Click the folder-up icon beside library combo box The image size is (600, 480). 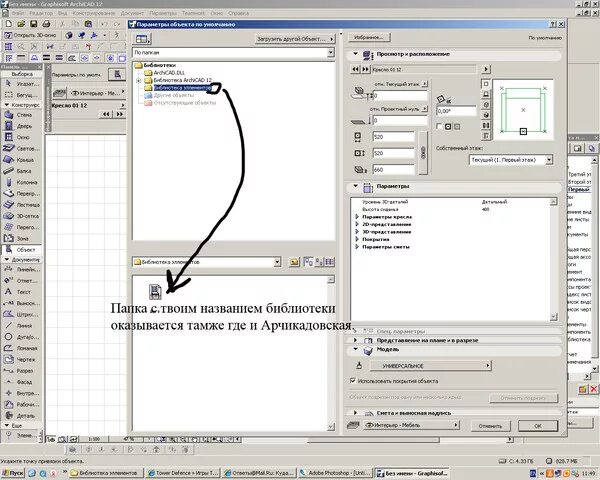click(x=294, y=262)
